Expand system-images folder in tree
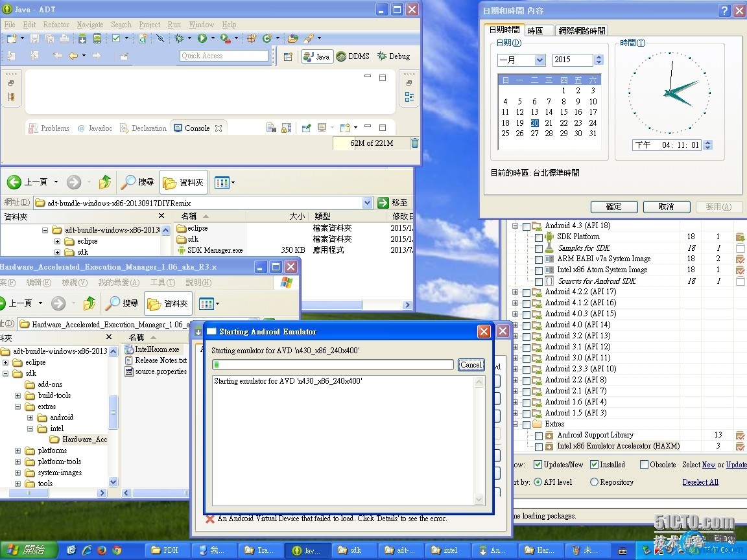747x560 pixels. click(x=18, y=473)
